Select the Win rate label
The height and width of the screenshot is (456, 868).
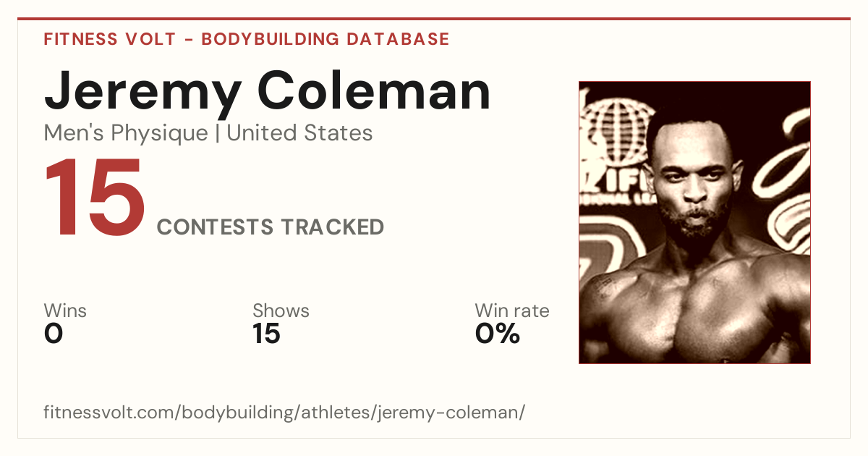point(512,311)
